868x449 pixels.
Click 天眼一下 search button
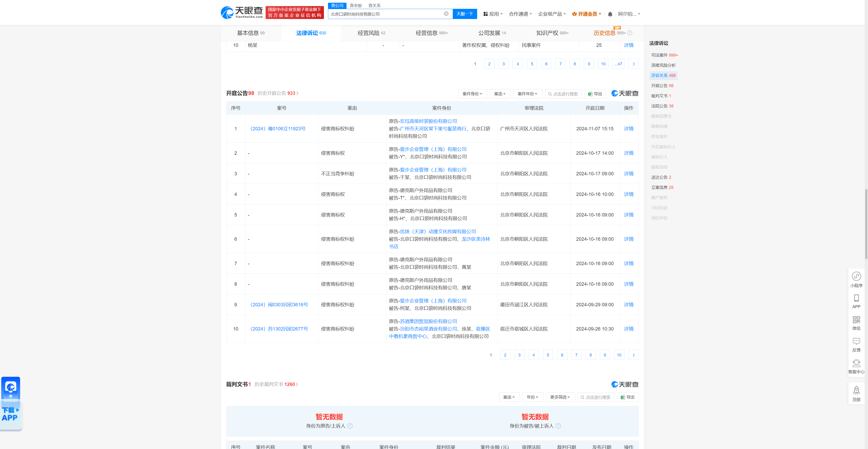point(465,14)
